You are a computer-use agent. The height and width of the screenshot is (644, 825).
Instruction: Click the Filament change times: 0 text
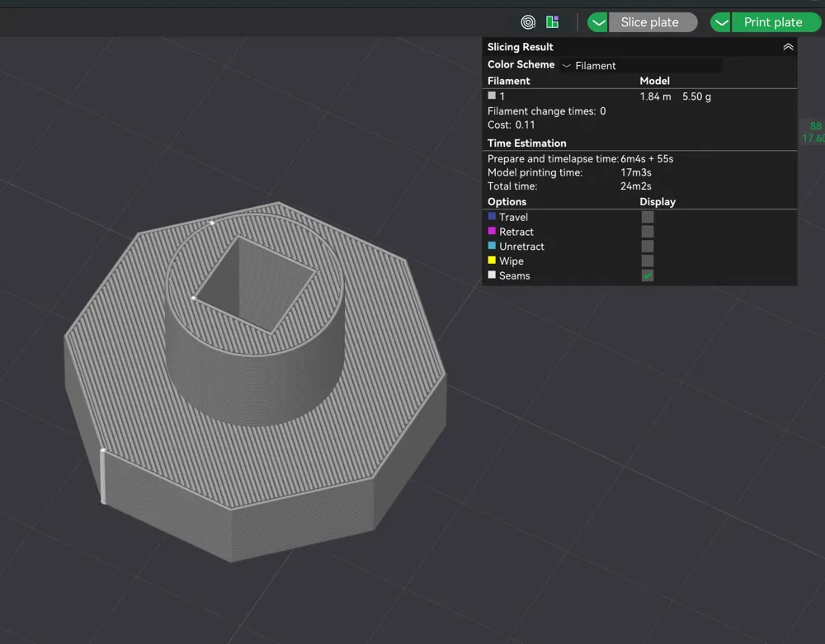pos(546,111)
